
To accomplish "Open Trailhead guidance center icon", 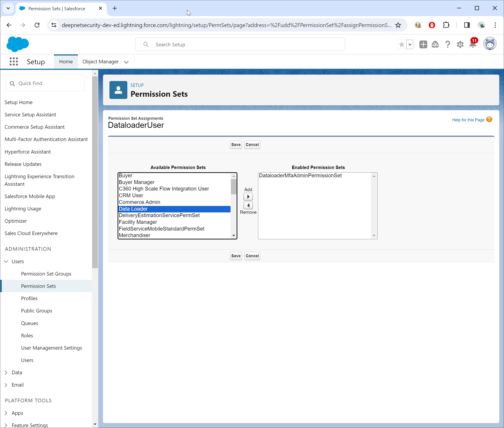I will (435, 44).
